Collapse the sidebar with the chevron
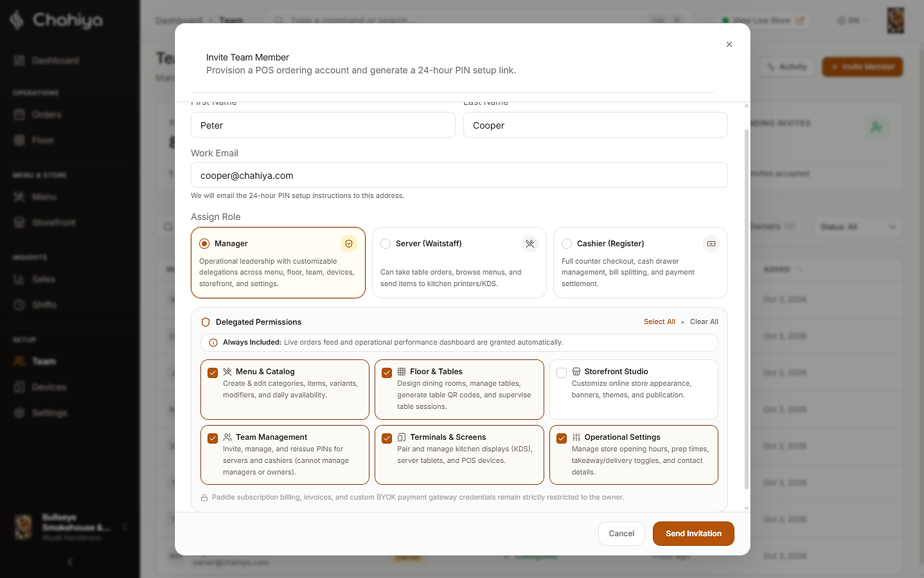The image size is (924, 578). point(70,562)
